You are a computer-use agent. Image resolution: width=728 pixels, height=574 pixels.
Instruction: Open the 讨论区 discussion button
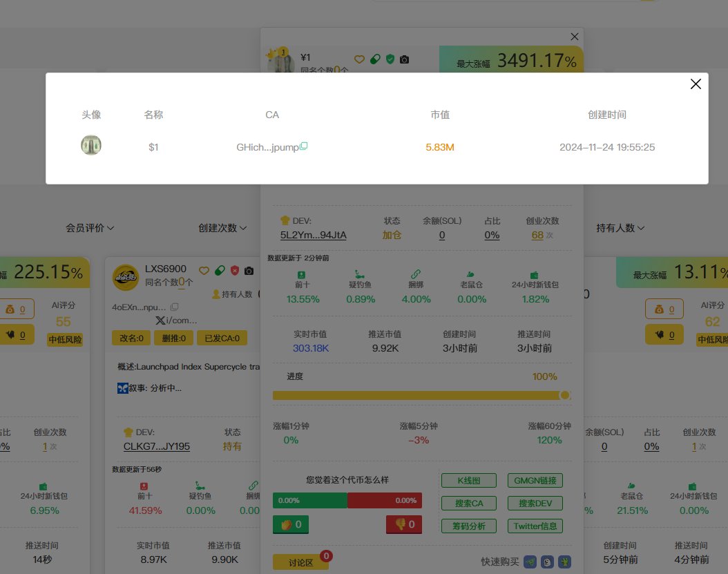[x=301, y=562]
